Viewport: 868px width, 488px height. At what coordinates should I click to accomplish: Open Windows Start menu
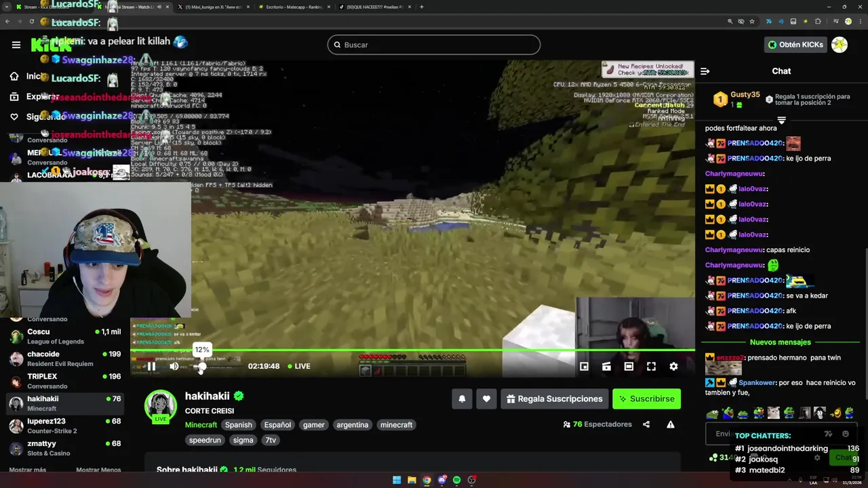click(x=397, y=480)
